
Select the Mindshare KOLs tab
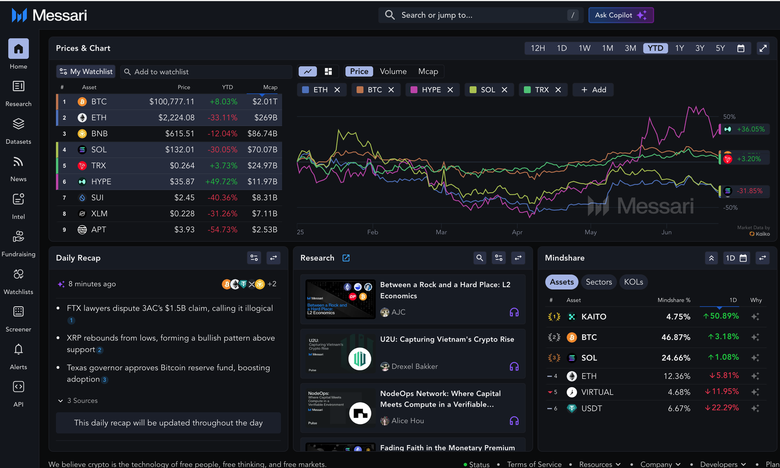633,282
